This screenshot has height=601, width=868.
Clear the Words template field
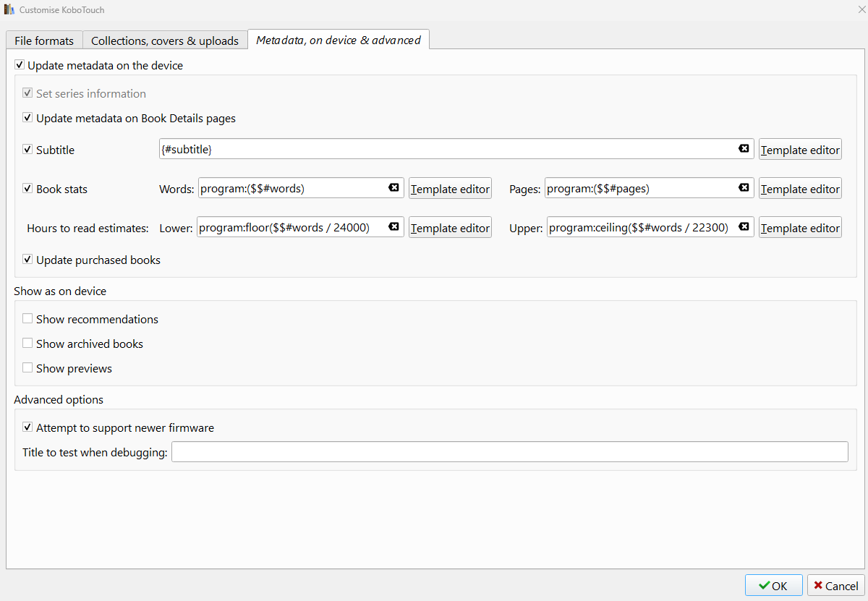point(393,187)
